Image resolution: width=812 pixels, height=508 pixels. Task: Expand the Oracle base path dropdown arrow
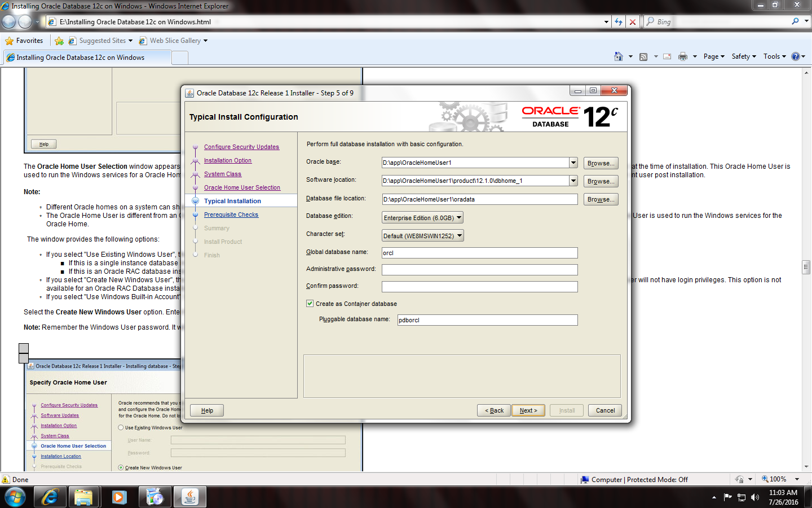(x=573, y=163)
